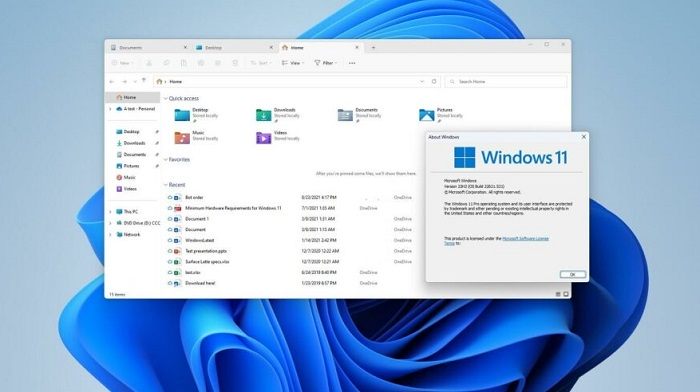This screenshot has width=700, height=392.
Task: Go back with the left arrow
Action: [112, 82]
